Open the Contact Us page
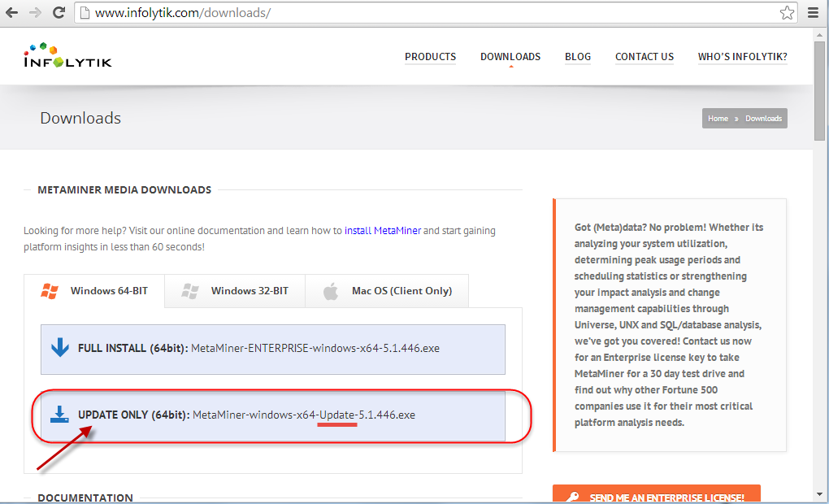This screenshot has width=829, height=504. (x=645, y=57)
